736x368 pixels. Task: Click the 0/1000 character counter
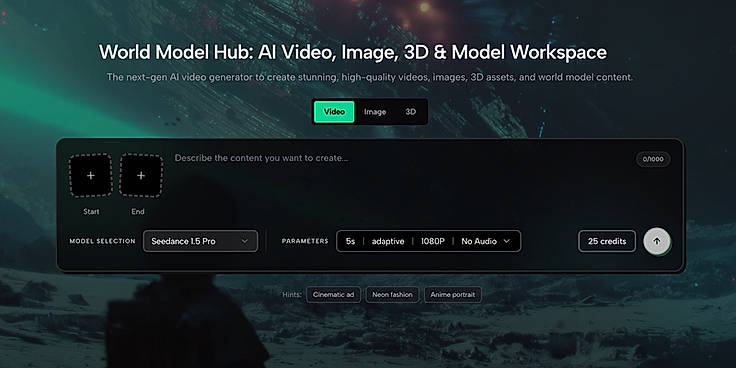tap(653, 159)
